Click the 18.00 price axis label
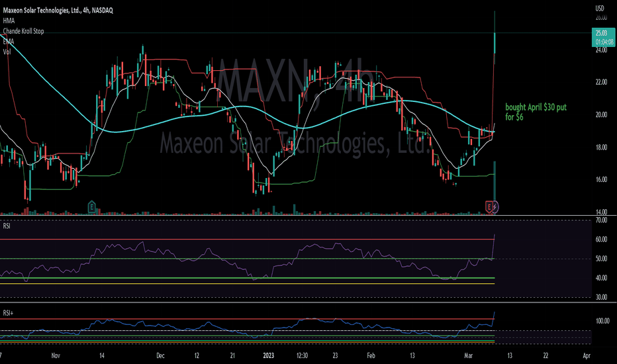 click(x=601, y=147)
